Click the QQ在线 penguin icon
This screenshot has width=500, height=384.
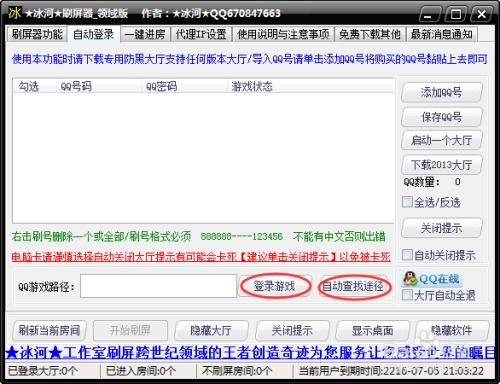click(410, 278)
